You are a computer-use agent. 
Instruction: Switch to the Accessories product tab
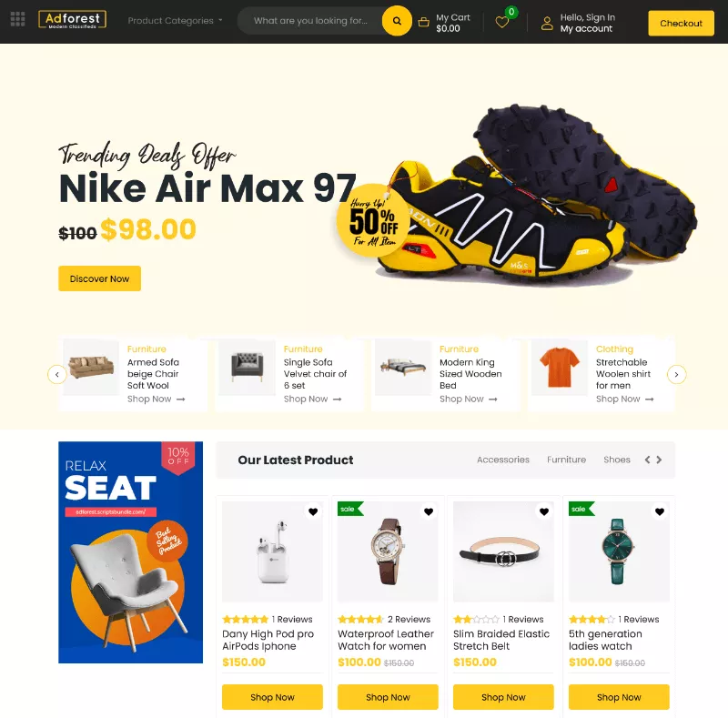503,460
